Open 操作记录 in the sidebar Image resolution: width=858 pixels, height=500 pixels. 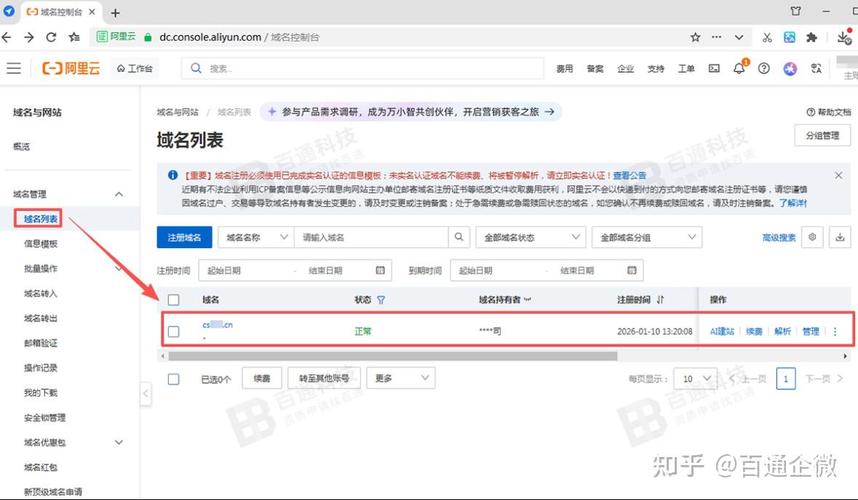[40, 368]
